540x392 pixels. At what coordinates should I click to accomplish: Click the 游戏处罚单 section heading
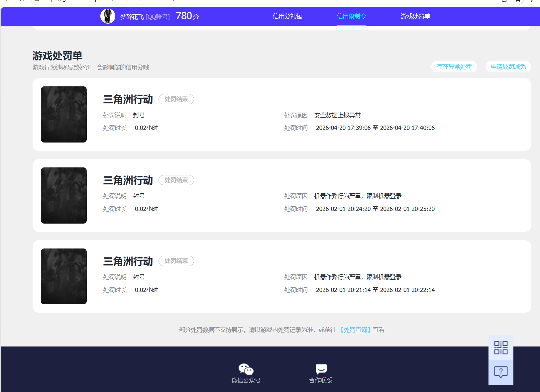pos(57,56)
